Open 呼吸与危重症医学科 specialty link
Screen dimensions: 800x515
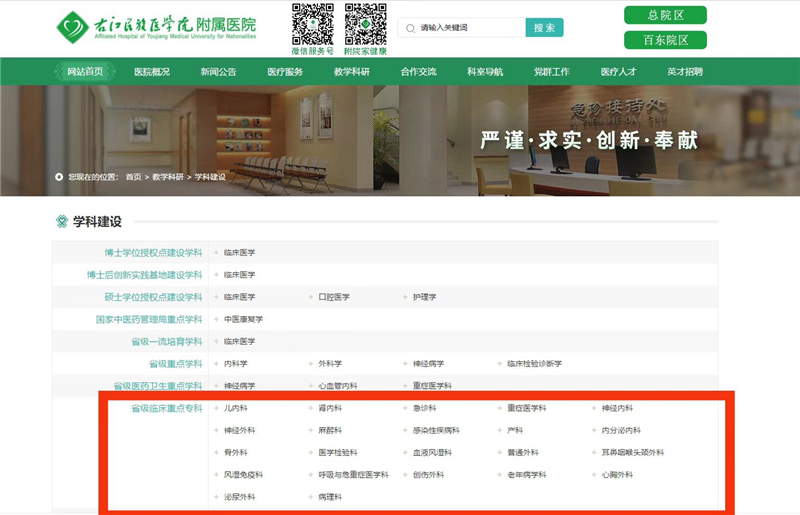click(x=353, y=475)
